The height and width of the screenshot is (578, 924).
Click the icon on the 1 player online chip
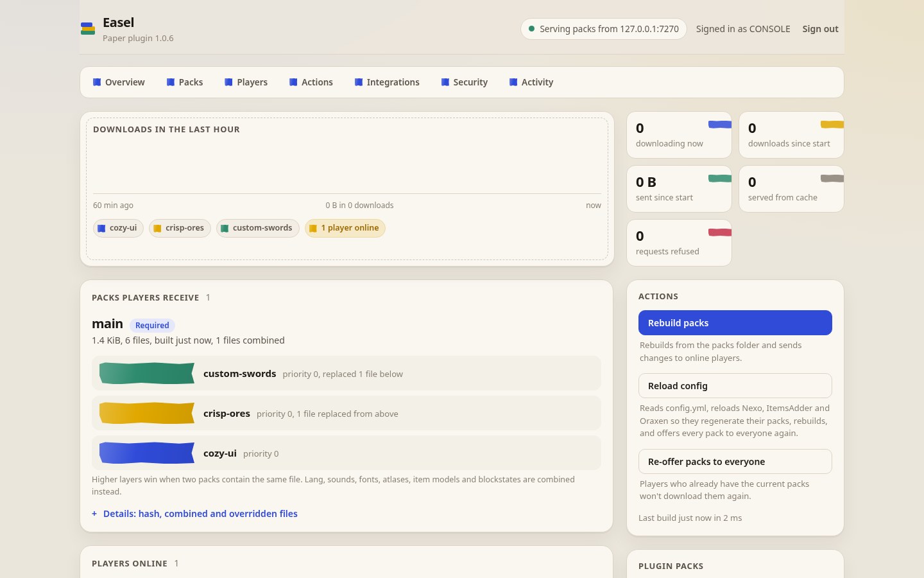coord(313,228)
